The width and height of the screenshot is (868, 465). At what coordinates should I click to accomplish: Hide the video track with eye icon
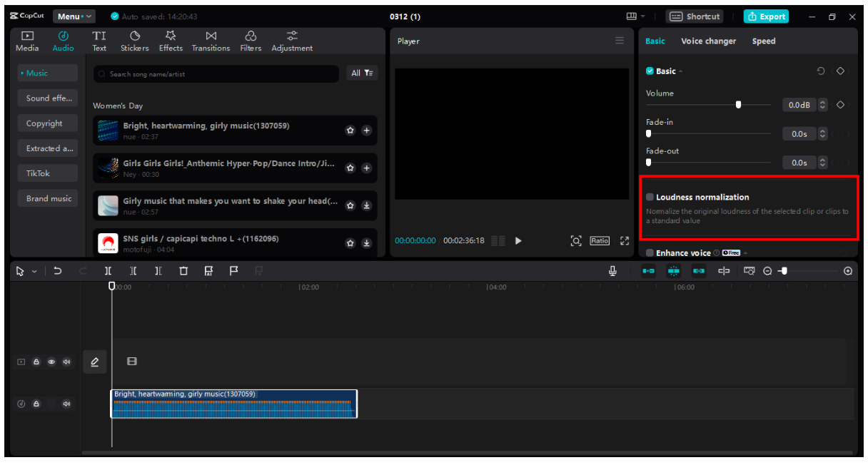click(51, 362)
